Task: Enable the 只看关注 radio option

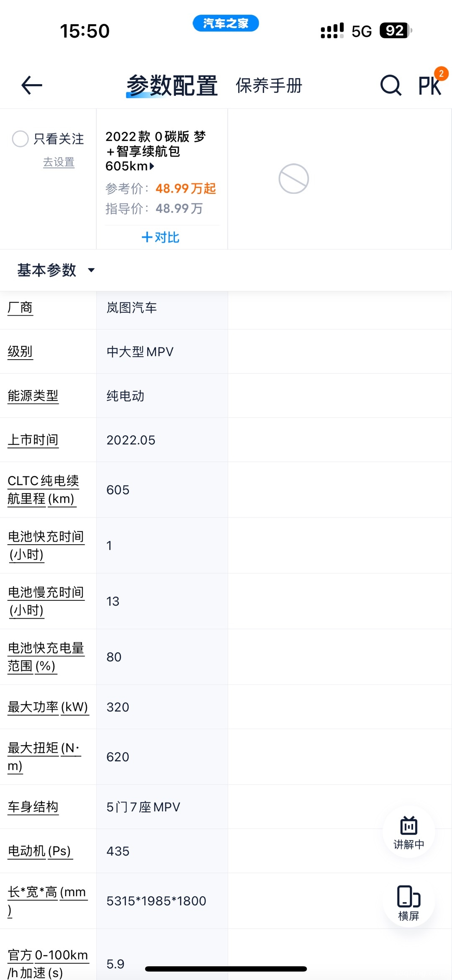Action: 21,139
